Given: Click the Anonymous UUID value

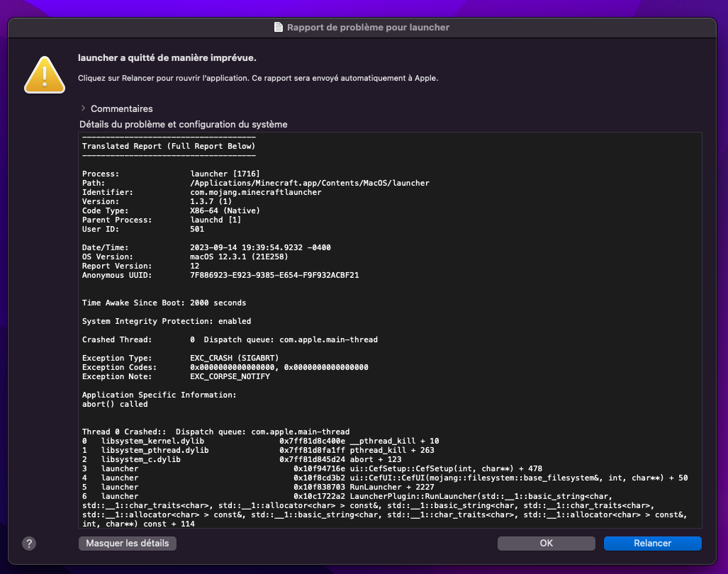Looking at the screenshot, I should pos(274,275).
